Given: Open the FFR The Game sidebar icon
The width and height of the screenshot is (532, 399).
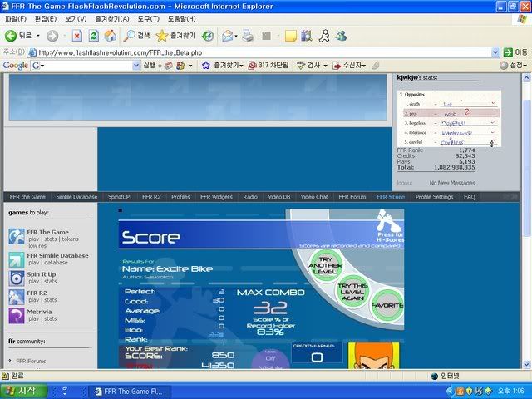Looking at the screenshot, I should tap(17, 235).
